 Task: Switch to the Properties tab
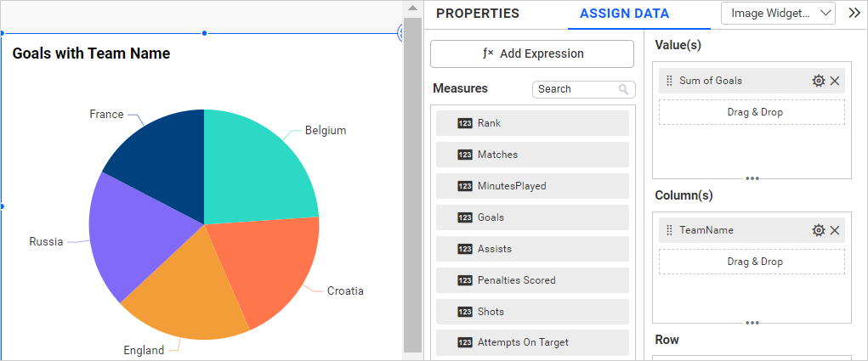[x=478, y=14]
